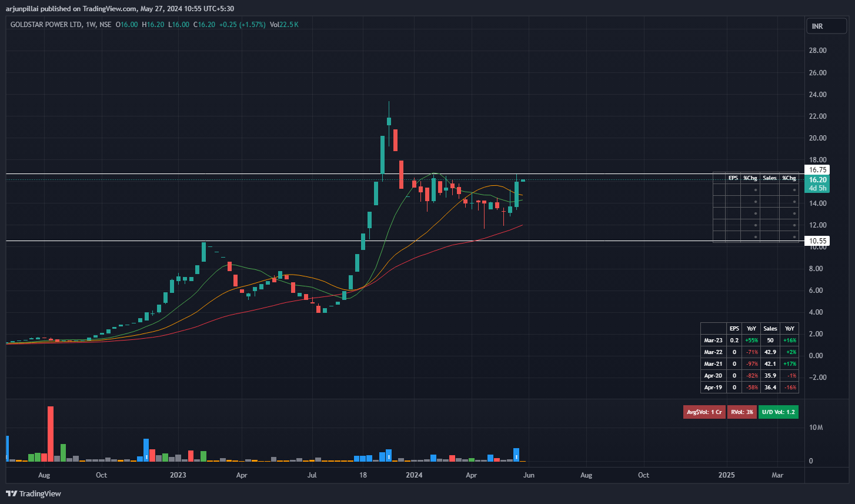Click the 0.2 EPS value for Mar-23

tap(734, 341)
